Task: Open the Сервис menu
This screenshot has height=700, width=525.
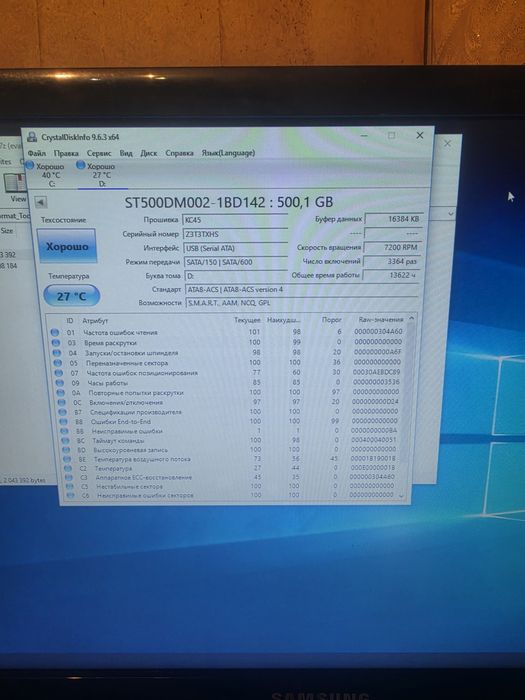Action: tap(99, 153)
